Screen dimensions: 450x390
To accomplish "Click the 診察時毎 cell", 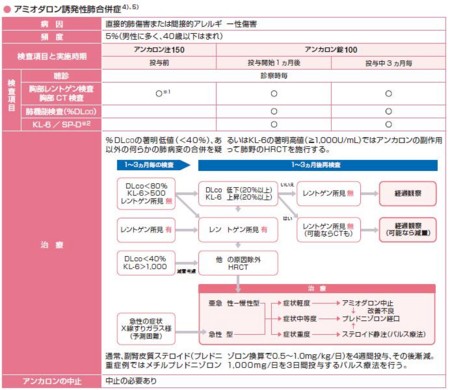I will pyautogui.click(x=274, y=76).
